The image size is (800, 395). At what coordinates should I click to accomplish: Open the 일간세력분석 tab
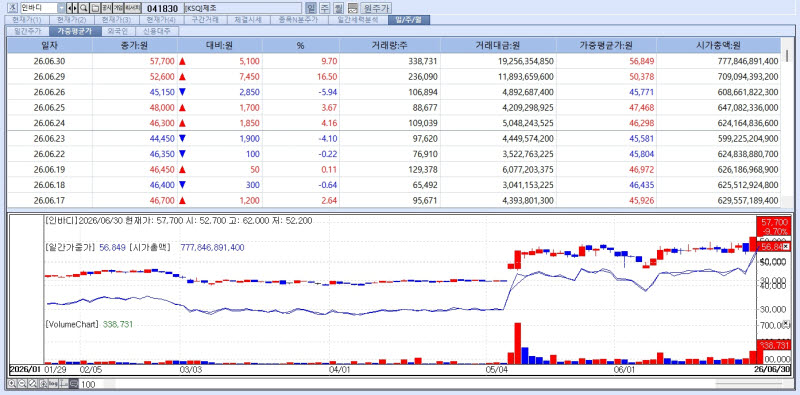pos(358,20)
